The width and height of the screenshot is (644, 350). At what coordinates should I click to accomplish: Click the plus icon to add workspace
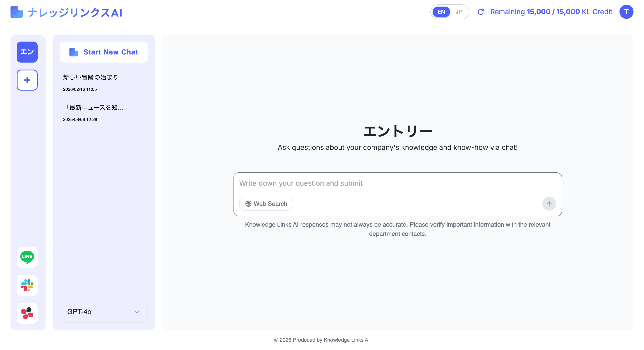coord(27,80)
